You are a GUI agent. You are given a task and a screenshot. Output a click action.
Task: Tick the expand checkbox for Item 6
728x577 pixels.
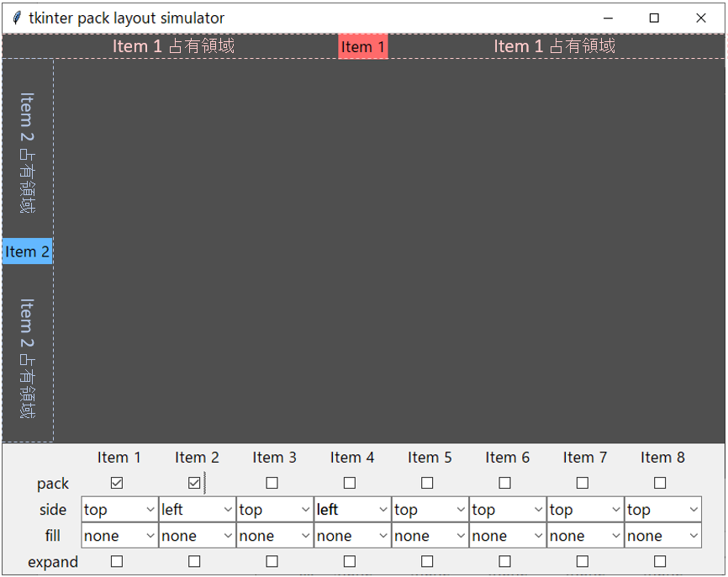point(504,562)
